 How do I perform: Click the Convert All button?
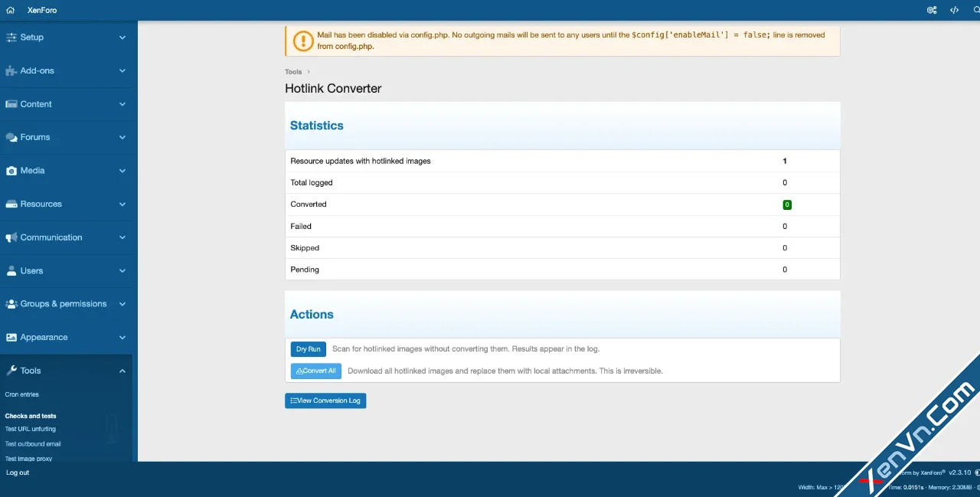[315, 371]
